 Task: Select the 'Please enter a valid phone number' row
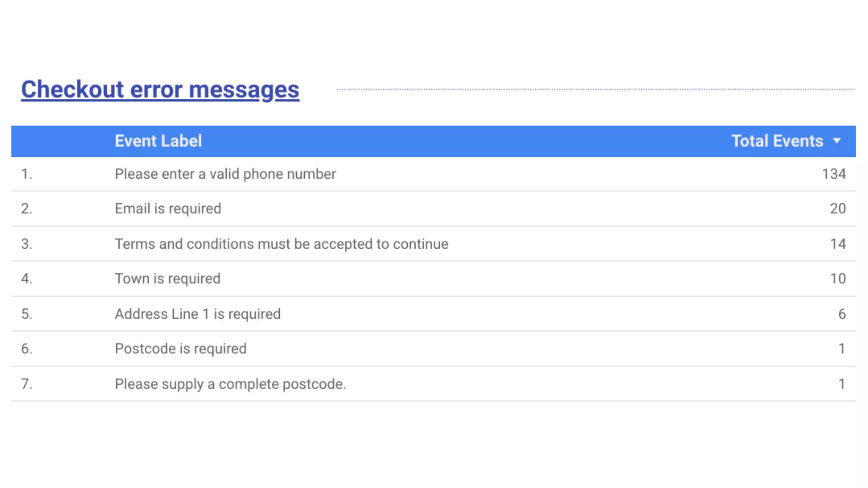pos(225,174)
